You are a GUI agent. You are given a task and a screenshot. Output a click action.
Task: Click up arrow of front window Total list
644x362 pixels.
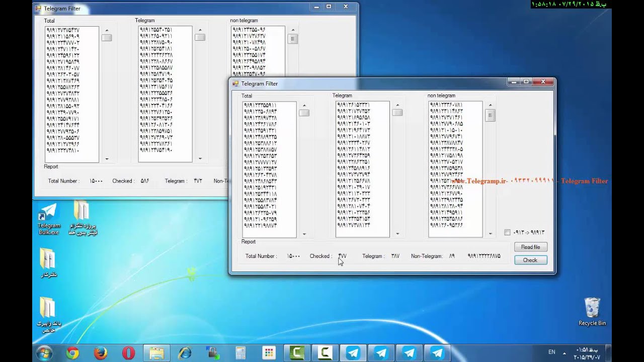(x=304, y=106)
